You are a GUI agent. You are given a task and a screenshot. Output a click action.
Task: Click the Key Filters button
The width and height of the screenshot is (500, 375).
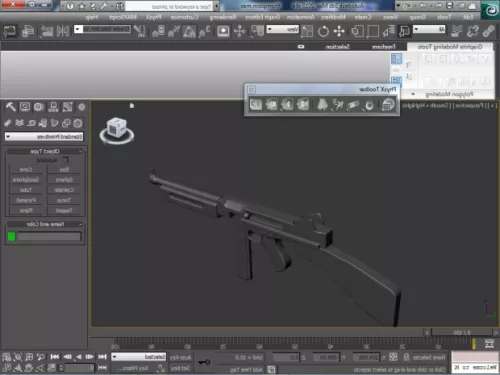[x=134, y=368]
